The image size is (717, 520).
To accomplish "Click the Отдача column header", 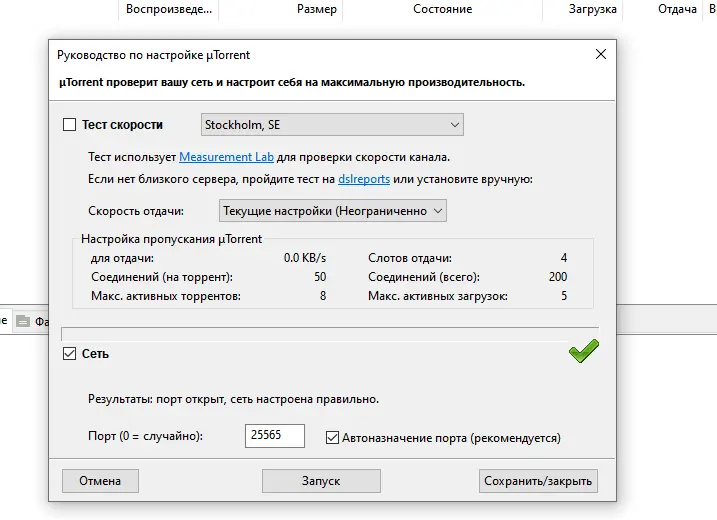I will coord(677,9).
